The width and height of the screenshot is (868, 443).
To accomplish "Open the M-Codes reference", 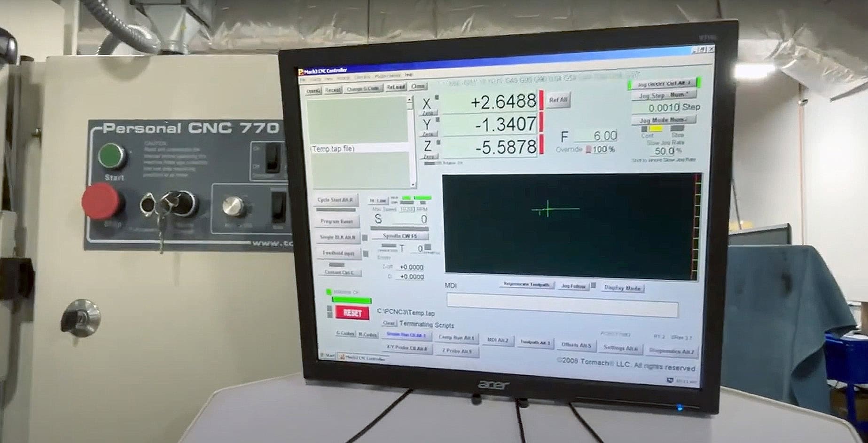I will coord(368,334).
